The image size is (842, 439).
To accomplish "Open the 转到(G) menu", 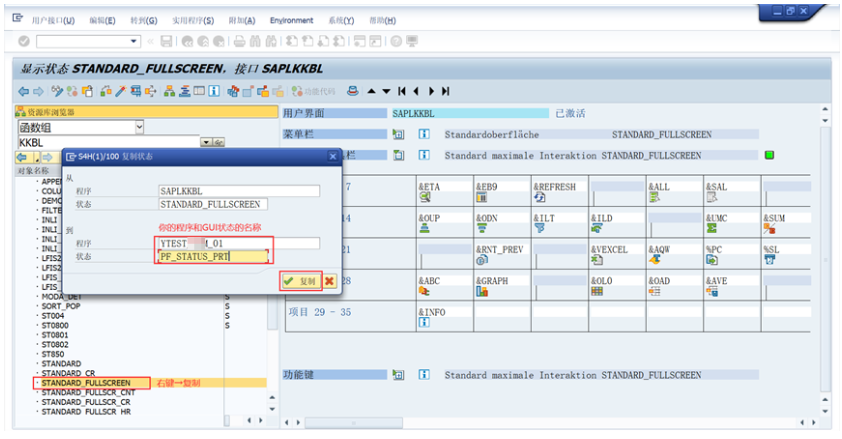I will pyautogui.click(x=144, y=20).
